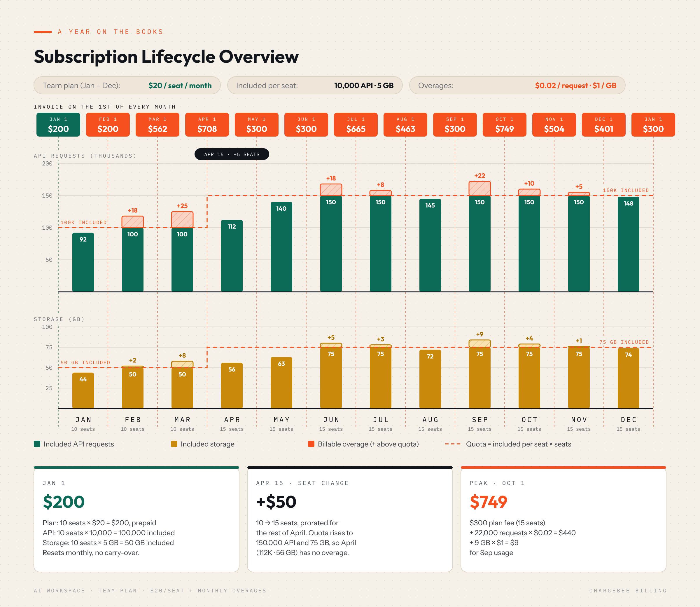The height and width of the screenshot is (607, 700).
Task: Select the JUN 1 $300 invoice badge
Action: (x=306, y=125)
